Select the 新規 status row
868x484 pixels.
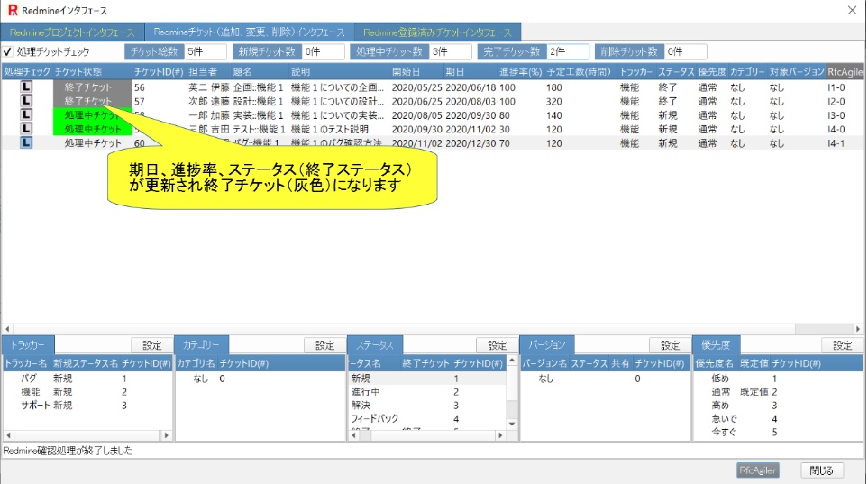pyautogui.click(x=427, y=379)
